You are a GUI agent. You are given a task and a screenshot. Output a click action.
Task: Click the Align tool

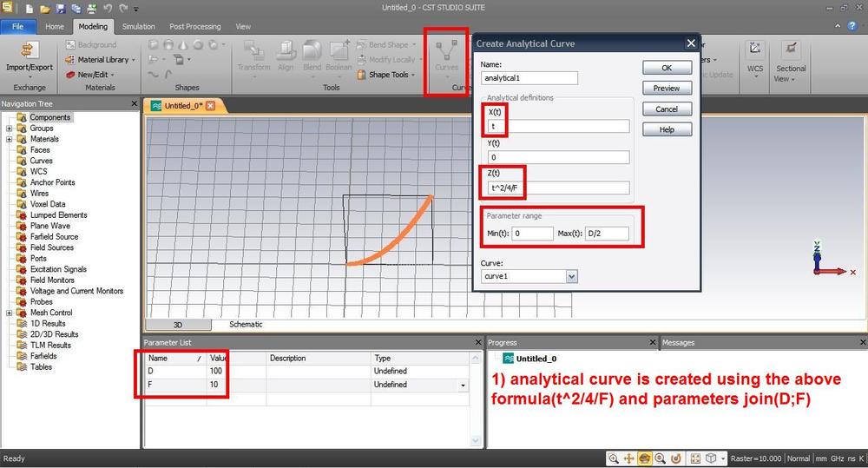[x=286, y=56]
